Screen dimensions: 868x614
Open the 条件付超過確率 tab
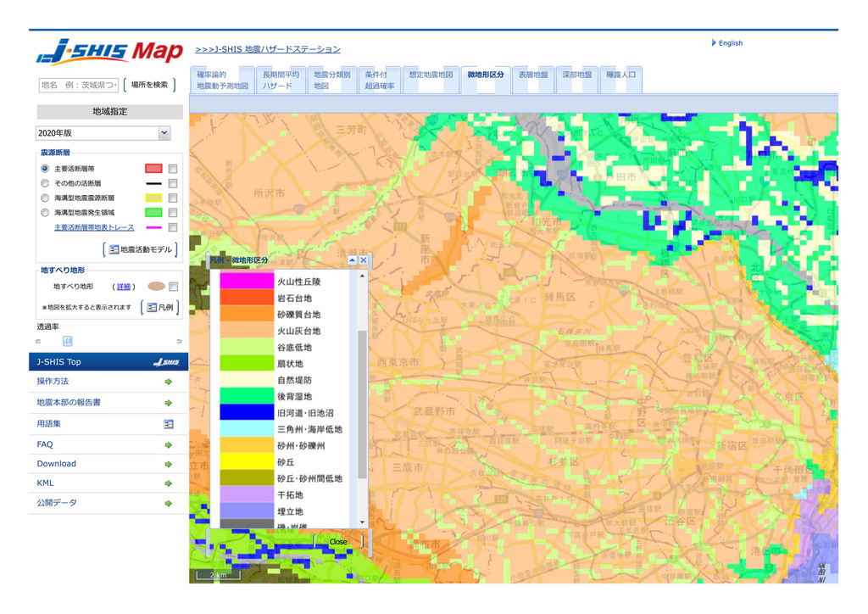380,81
